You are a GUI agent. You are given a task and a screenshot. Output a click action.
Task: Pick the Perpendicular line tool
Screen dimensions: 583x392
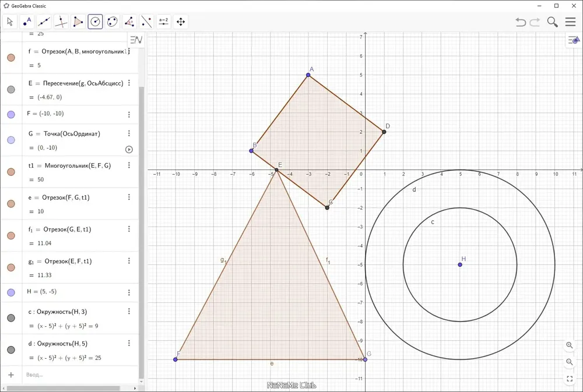(x=61, y=22)
